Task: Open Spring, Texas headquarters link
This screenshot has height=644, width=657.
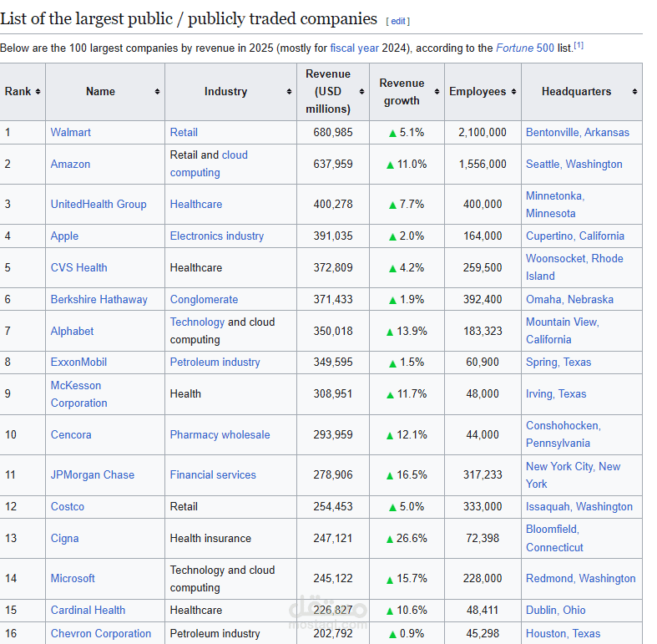Action: 558,363
